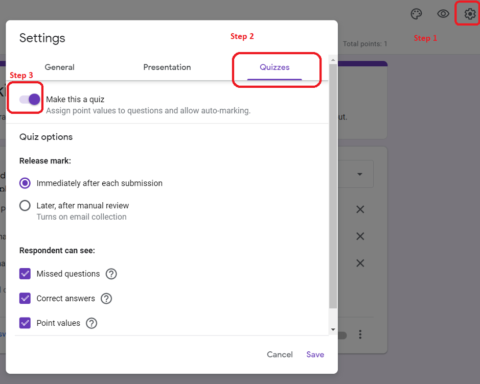Screen dimensions: 480x384
Task: Open the three-dot more options menu
Action: tap(360, 335)
